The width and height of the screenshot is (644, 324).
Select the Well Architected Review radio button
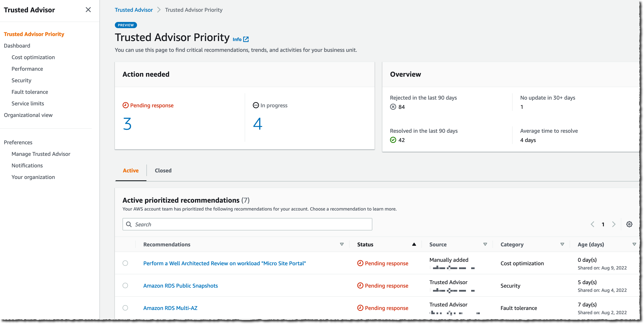click(125, 263)
